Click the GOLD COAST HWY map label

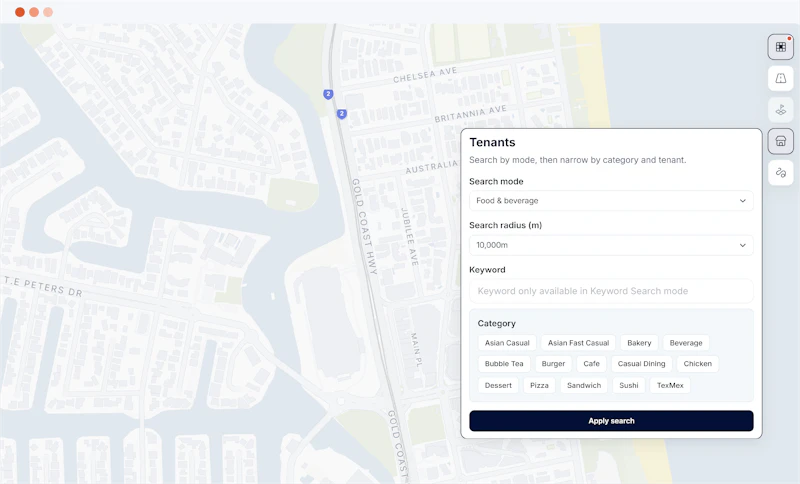click(x=364, y=226)
